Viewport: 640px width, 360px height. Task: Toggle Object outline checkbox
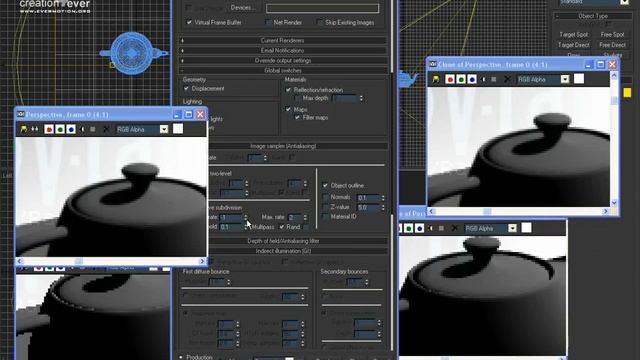(325, 185)
